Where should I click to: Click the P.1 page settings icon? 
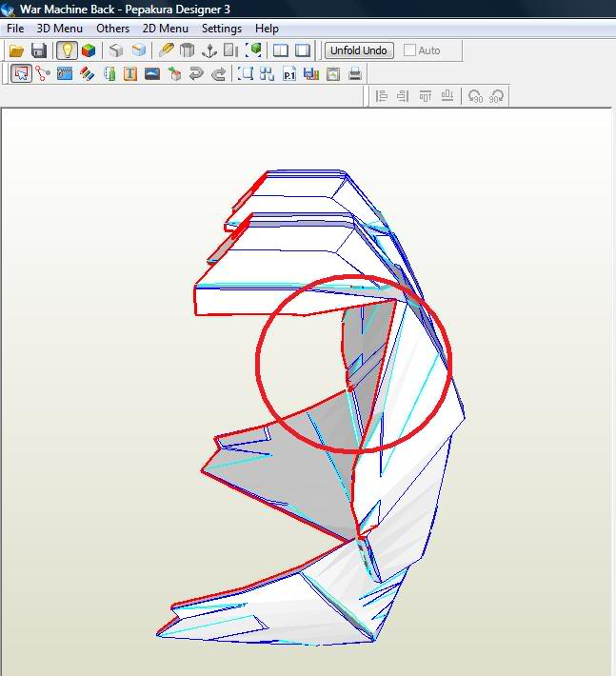click(289, 74)
